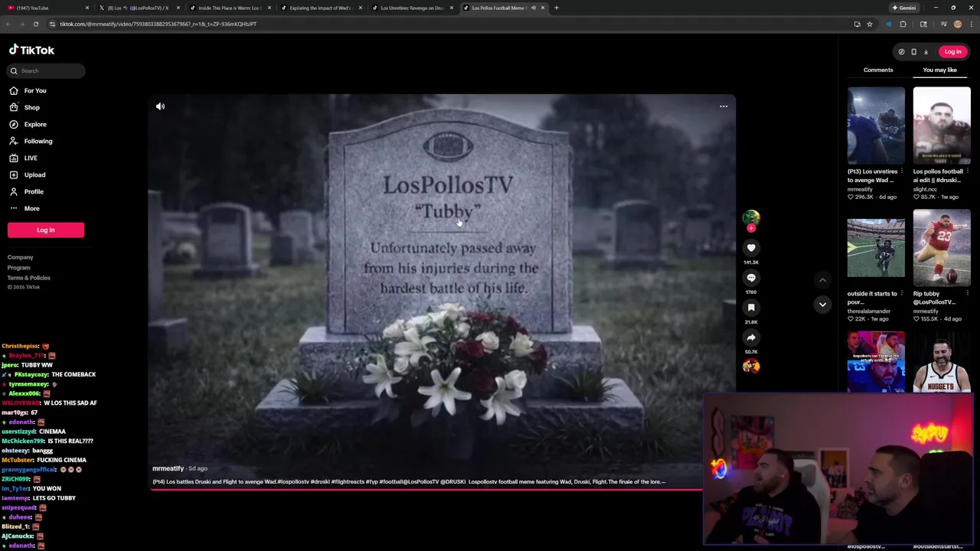
Task: Open the Upload page
Action: [x=27, y=174]
